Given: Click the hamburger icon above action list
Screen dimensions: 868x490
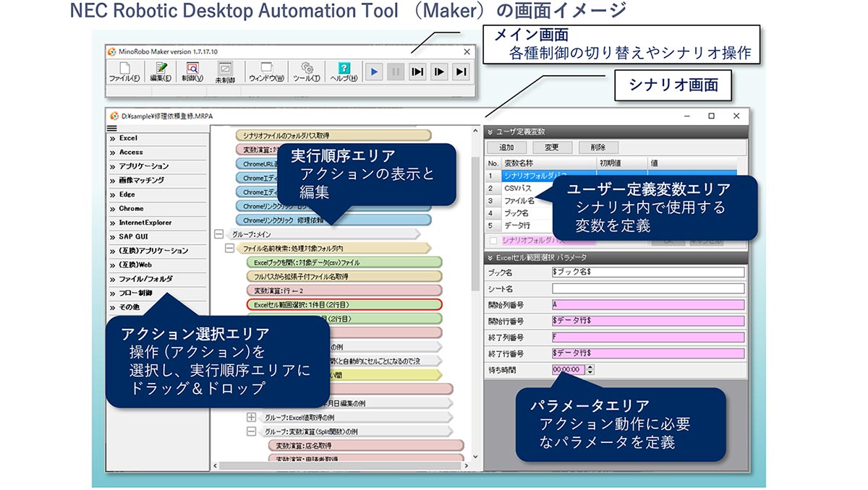Looking at the screenshot, I should point(112,128).
